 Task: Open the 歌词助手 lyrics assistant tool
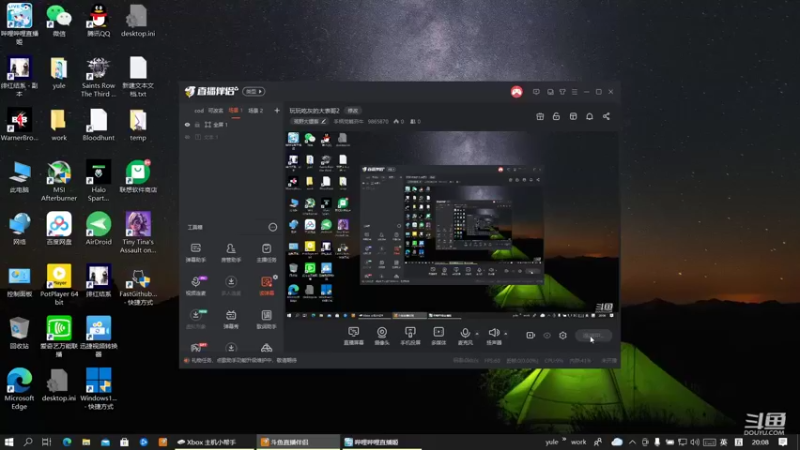(266, 319)
